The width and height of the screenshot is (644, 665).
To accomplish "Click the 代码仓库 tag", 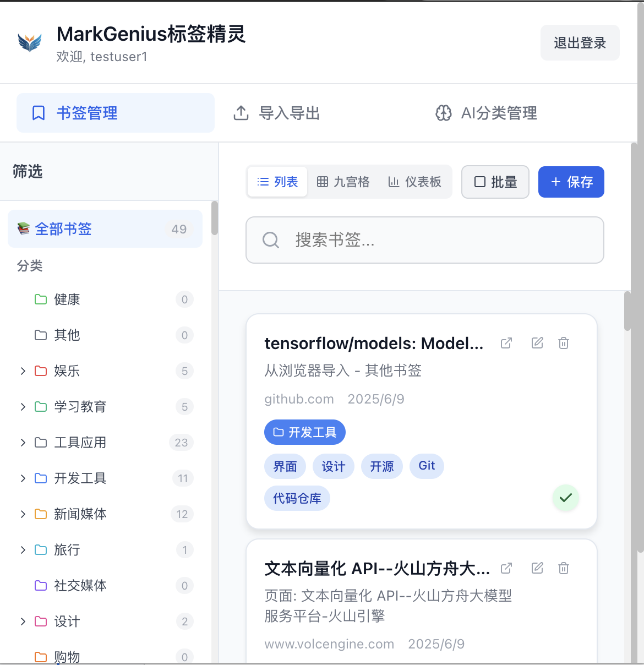I will coord(297,499).
